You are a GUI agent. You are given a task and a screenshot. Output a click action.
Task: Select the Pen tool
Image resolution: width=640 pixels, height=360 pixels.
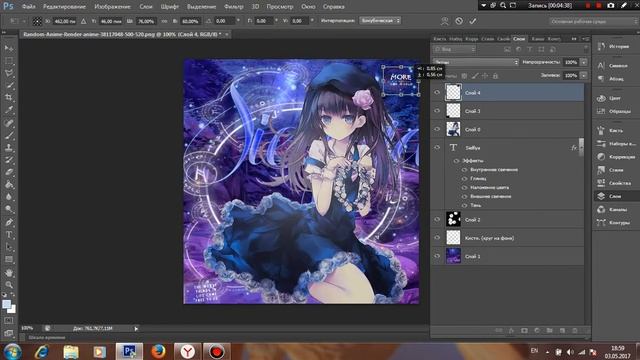9,222
